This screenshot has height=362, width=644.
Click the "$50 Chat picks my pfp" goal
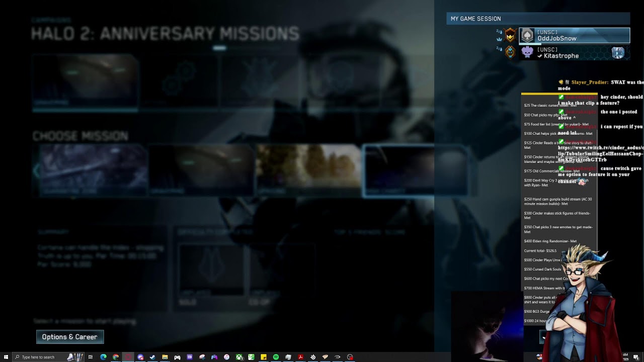point(545,115)
